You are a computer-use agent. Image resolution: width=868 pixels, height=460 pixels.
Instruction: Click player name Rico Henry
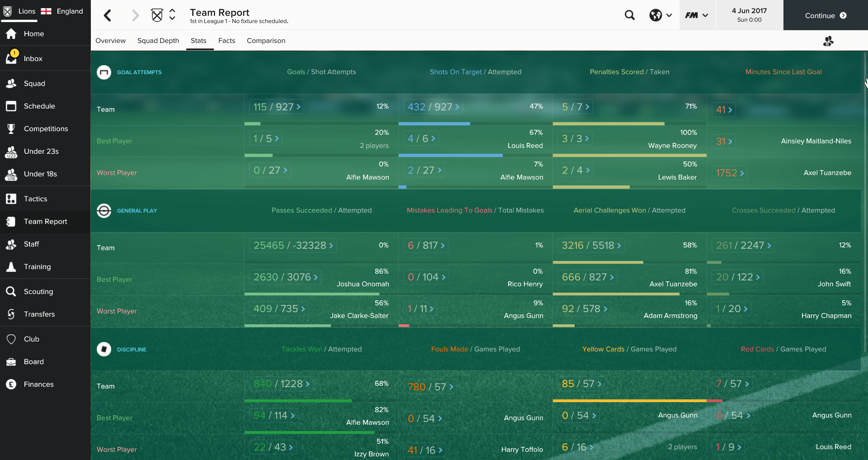pos(525,284)
